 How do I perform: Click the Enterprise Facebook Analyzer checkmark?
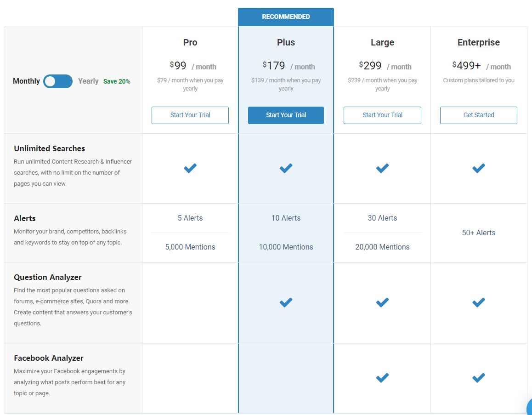point(478,378)
